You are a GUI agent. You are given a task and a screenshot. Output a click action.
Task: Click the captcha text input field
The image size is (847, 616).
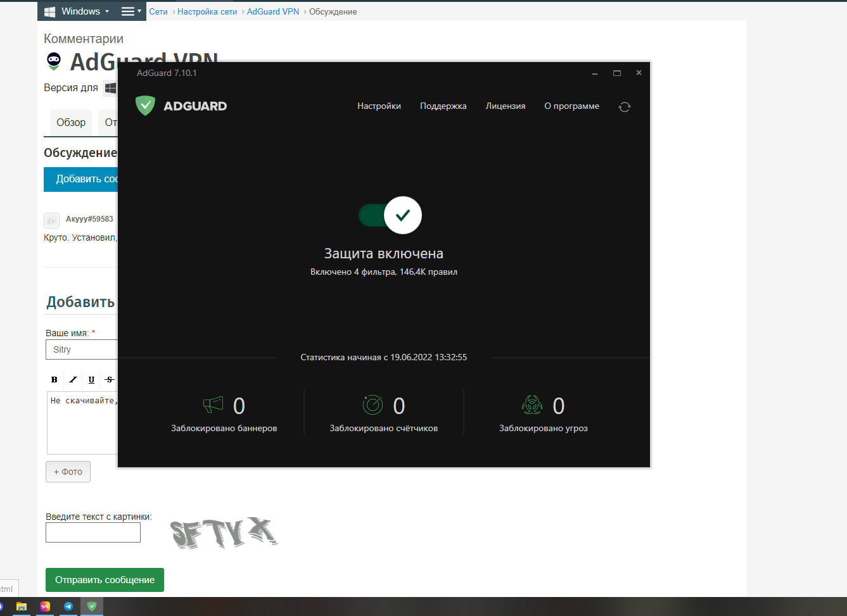93,532
